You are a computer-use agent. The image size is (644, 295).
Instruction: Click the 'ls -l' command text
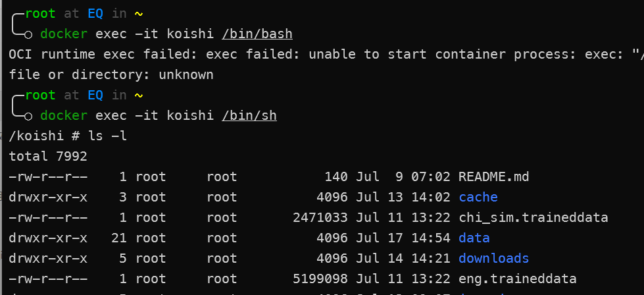click(x=108, y=136)
